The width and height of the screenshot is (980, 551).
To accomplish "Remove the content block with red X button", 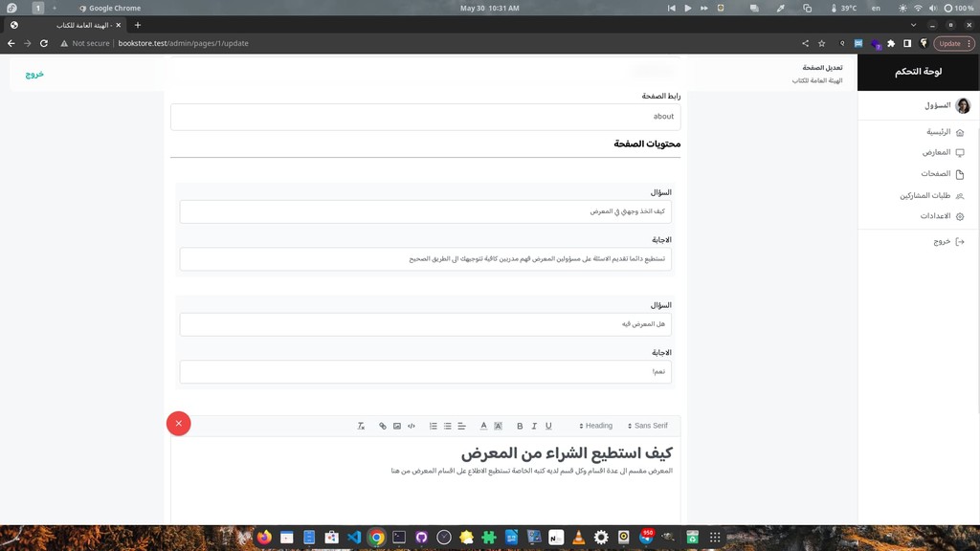I will point(179,424).
